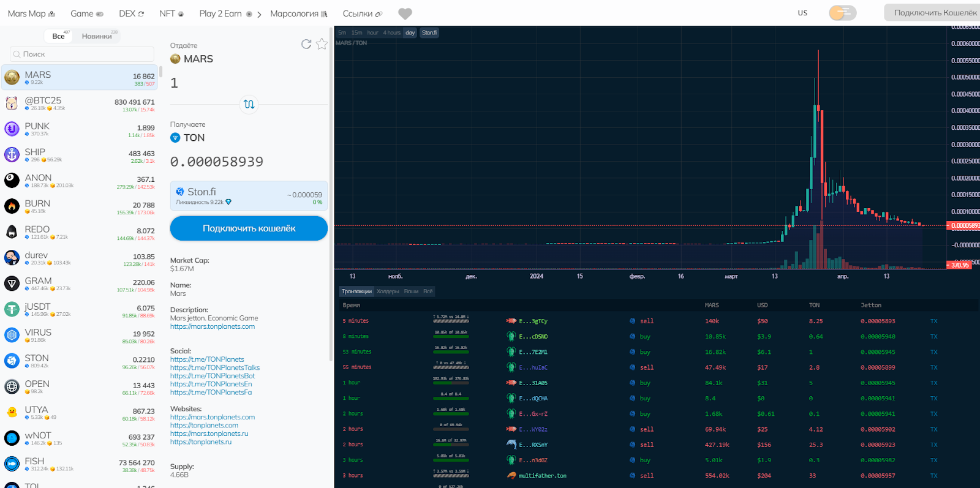Open the https://tonplanets.com website link
This screenshot has width=980, height=488.
[204, 426]
